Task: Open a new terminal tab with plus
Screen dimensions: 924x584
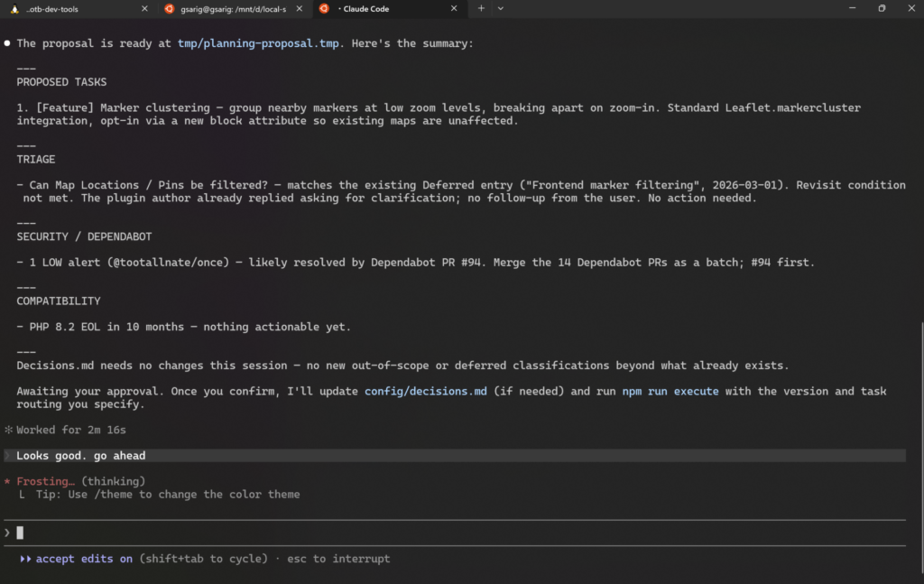Action: pyautogui.click(x=481, y=8)
